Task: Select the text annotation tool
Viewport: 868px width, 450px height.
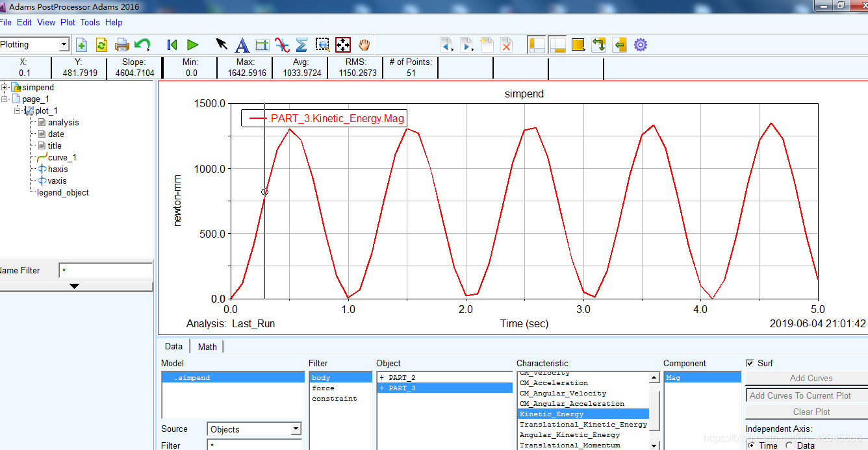Action: [x=242, y=45]
